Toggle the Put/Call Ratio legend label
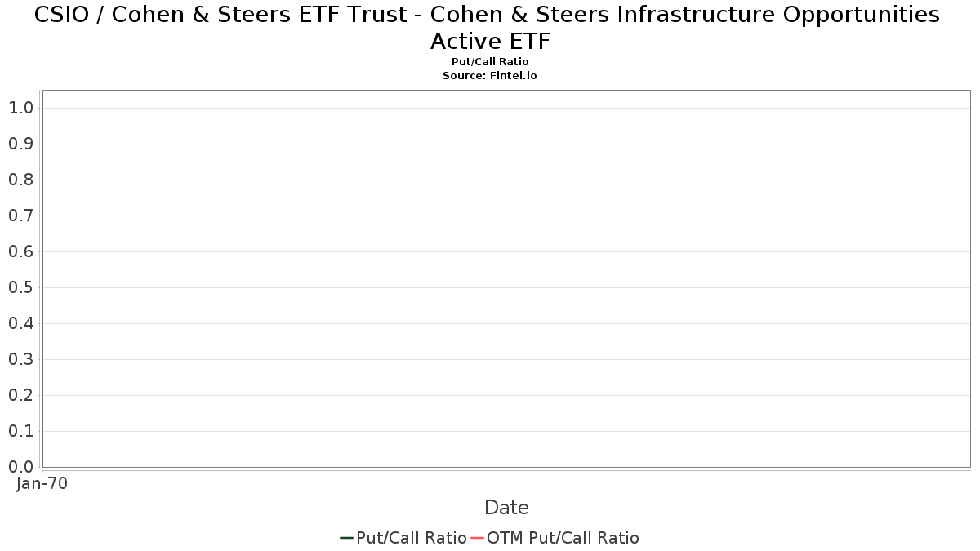 (x=412, y=538)
